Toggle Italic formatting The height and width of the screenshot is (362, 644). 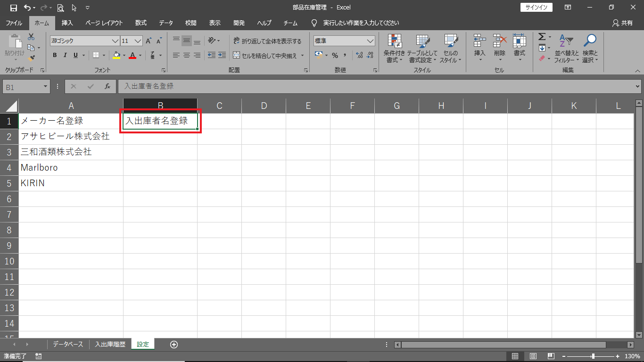65,55
